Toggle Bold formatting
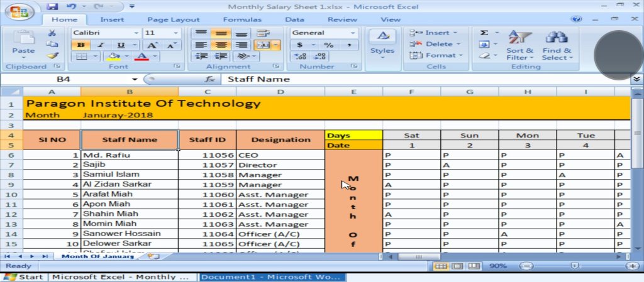The image size is (644, 282). pos(81,45)
